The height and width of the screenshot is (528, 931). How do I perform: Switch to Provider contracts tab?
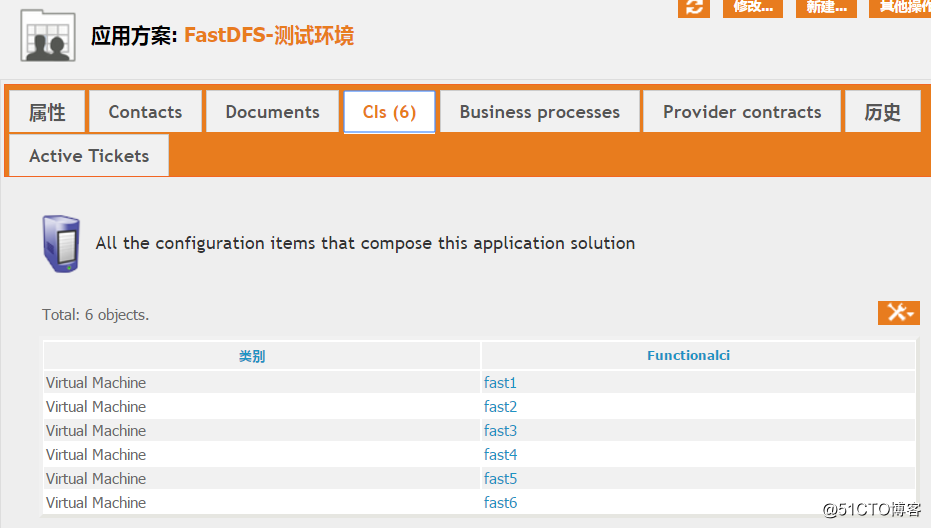[742, 112]
